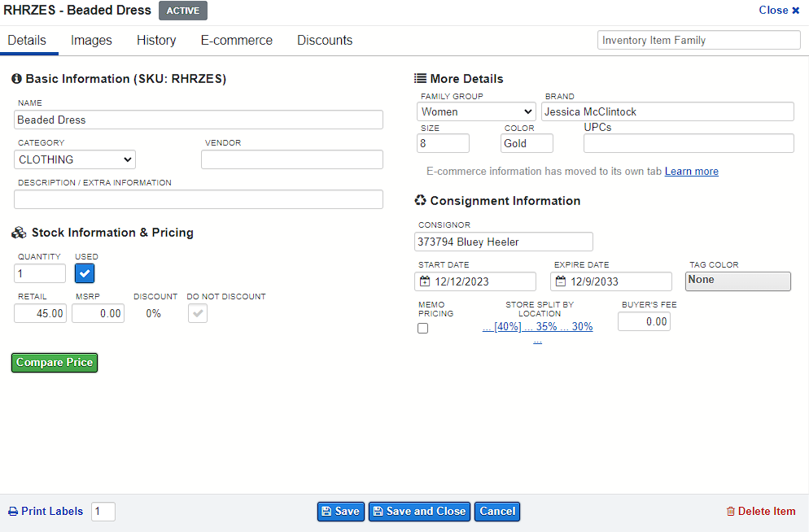Viewport: 809px width, 532px height.
Task: Click the printer icon beside Print Labels
Action: 13,512
